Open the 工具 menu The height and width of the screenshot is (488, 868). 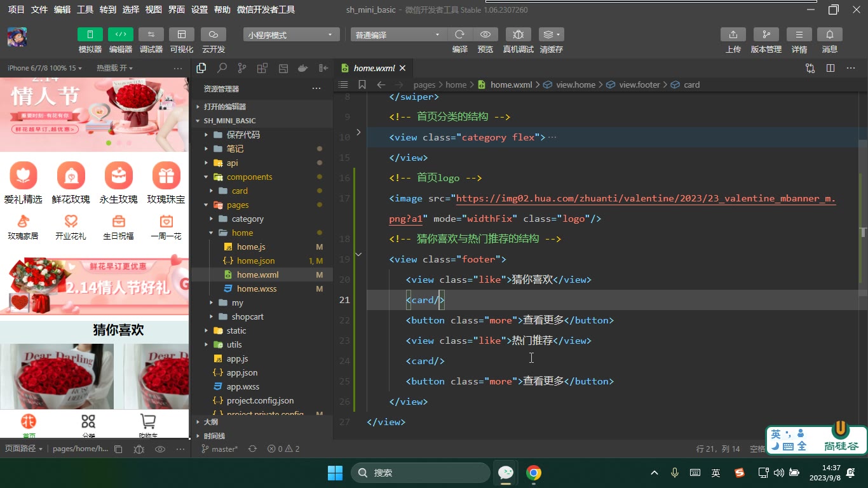pyautogui.click(x=85, y=10)
